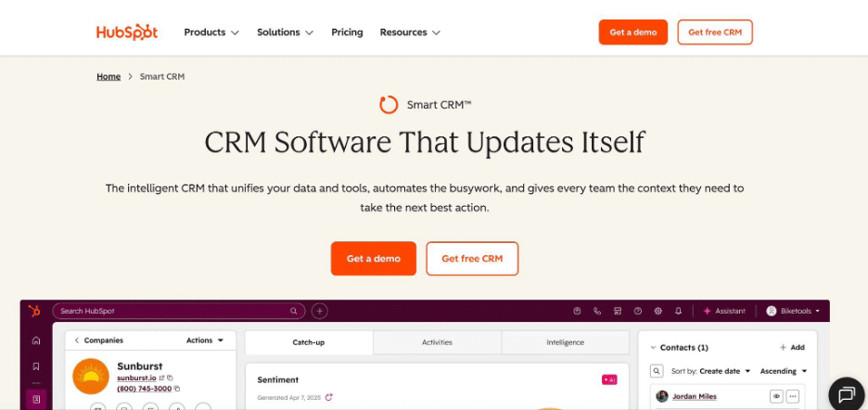
Task: Open the Sort by Create date dropdown
Action: (x=725, y=371)
